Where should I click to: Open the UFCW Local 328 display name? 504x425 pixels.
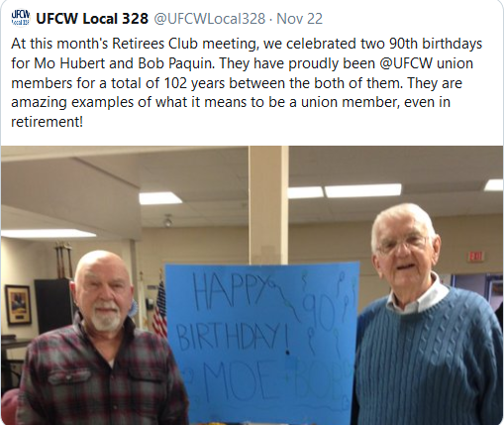(92, 19)
